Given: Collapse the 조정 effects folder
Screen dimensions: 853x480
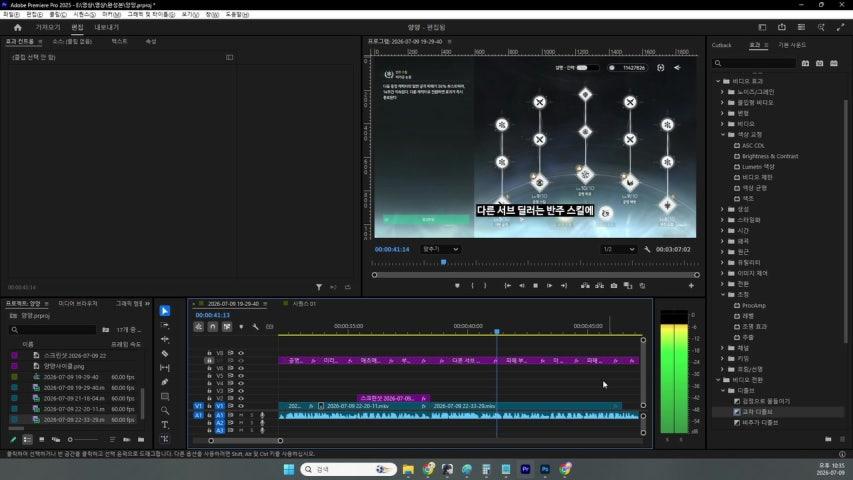Looking at the screenshot, I should (x=723, y=294).
